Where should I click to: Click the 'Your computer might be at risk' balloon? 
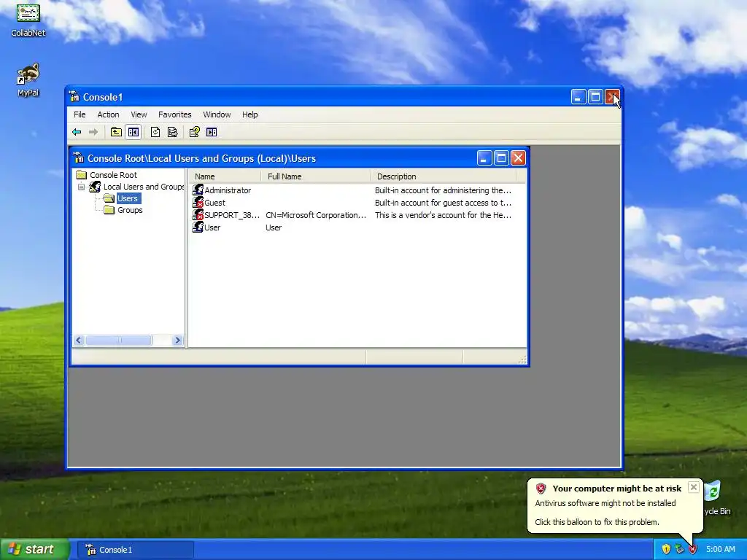(615, 505)
